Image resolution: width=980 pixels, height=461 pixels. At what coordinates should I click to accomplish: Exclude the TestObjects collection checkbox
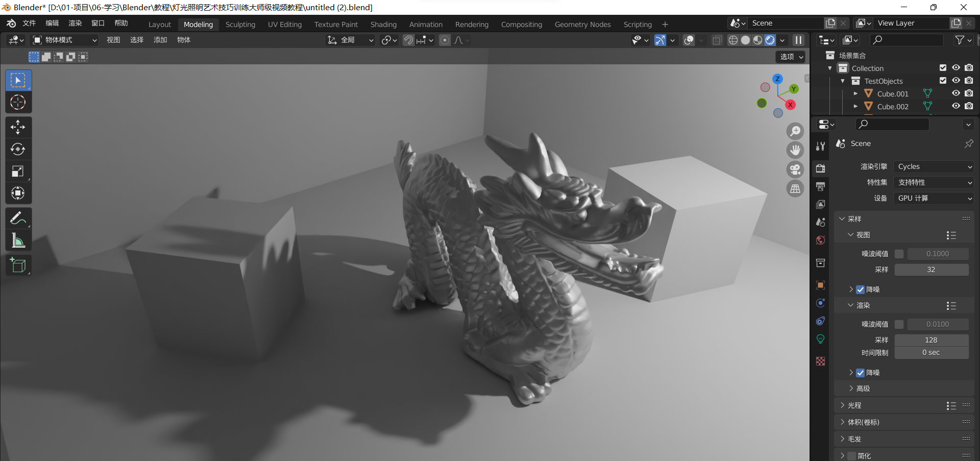click(x=943, y=81)
